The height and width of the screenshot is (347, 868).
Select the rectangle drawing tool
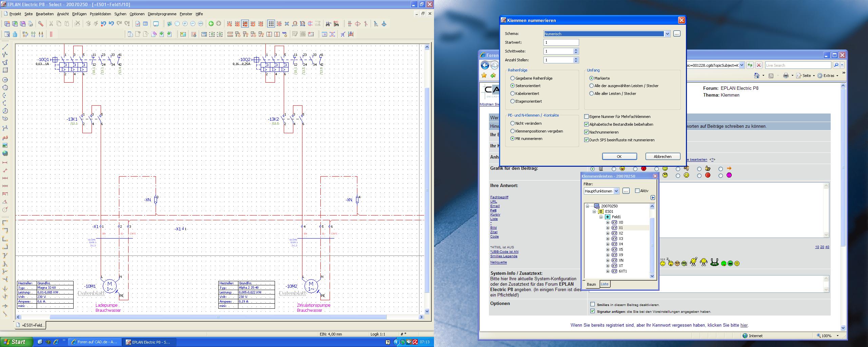(5, 70)
